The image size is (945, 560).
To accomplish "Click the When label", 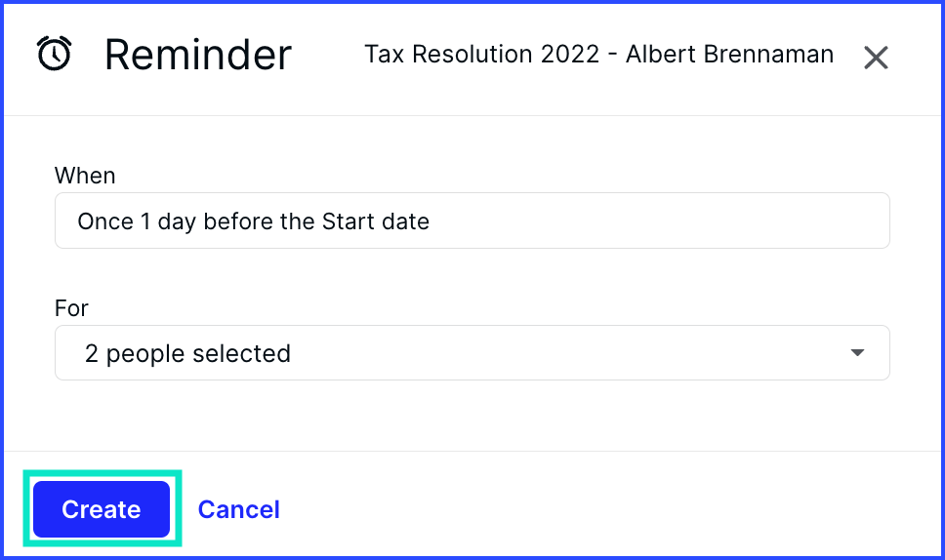I will coord(85,176).
